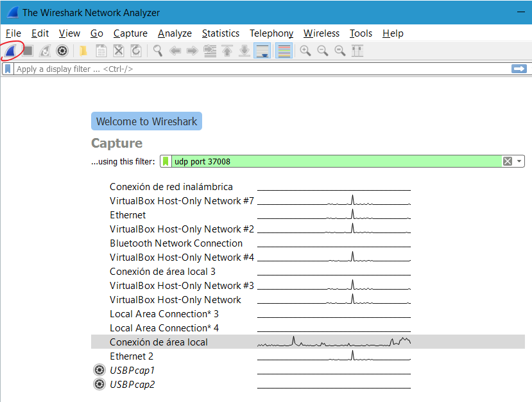Select VirtualBox Host-Only Network #4 interface

[182, 258]
